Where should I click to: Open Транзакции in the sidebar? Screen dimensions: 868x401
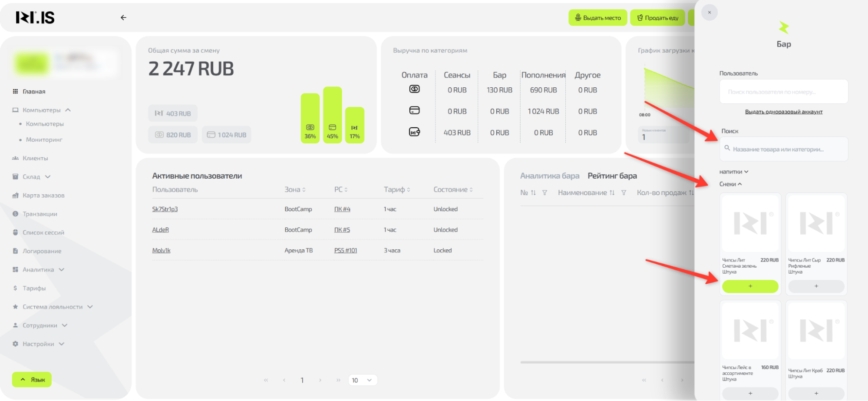40,214
